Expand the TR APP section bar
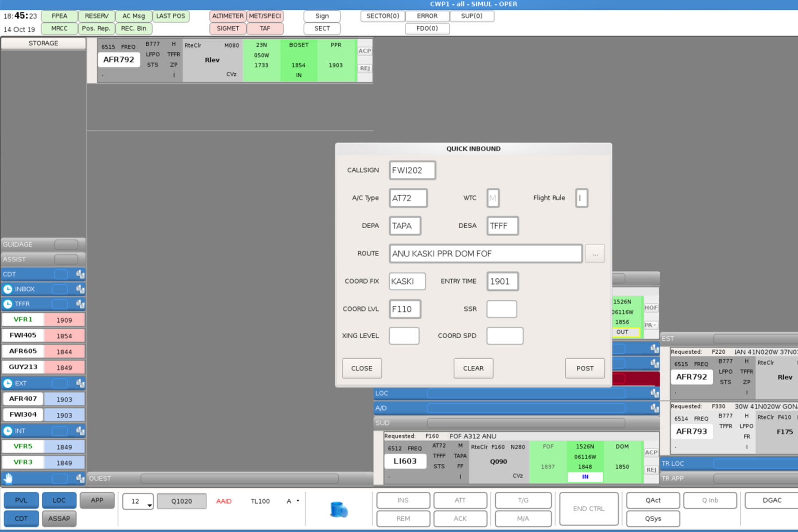This screenshot has width=798, height=532. (x=729, y=478)
